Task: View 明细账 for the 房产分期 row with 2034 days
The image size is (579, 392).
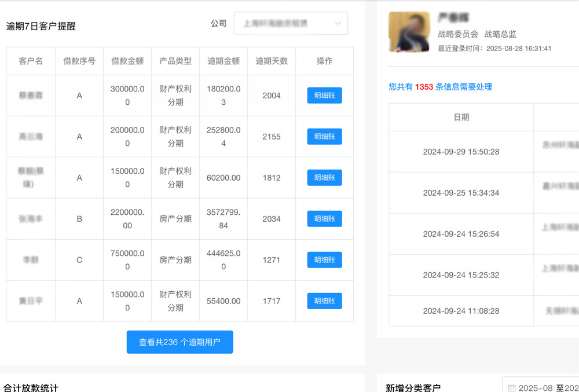Action: click(x=324, y=219)
